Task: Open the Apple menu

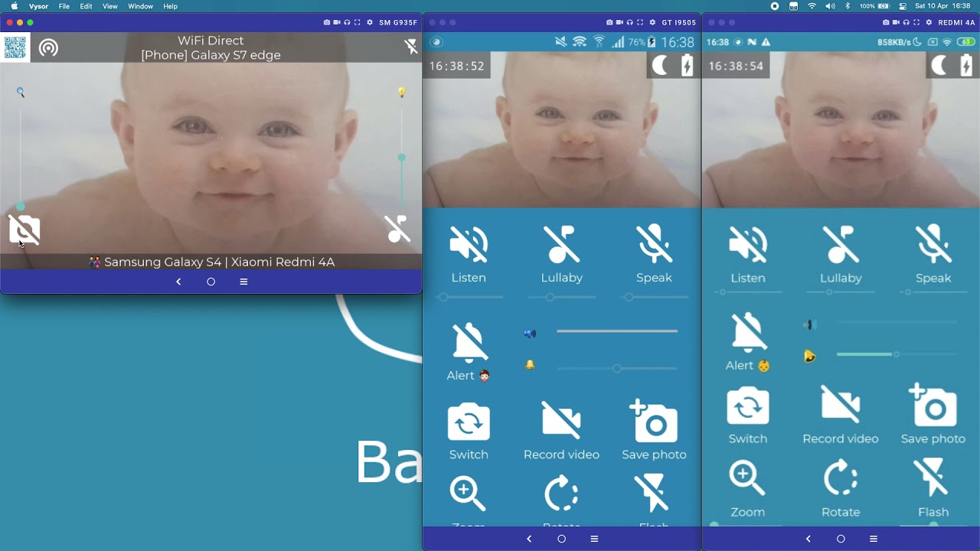Action: tap(15, 6)
